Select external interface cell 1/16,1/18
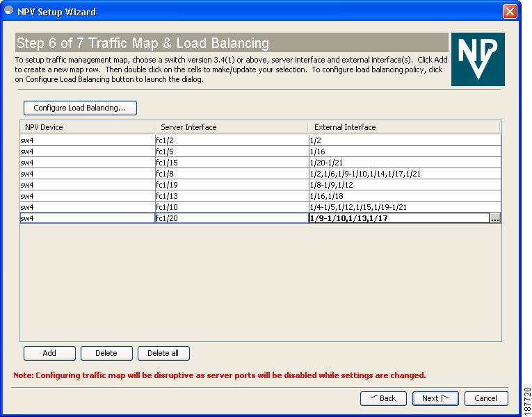532x417 pixels. [405, 196]
